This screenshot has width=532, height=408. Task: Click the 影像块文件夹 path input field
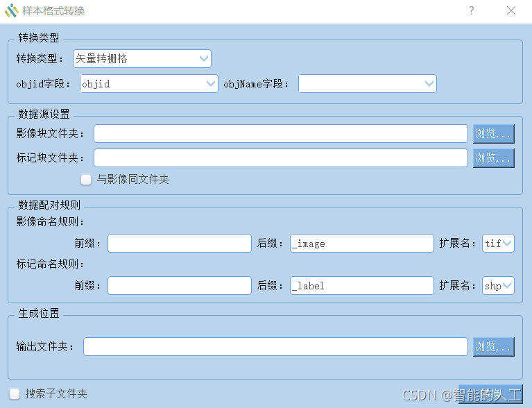(x=281, y=134)
